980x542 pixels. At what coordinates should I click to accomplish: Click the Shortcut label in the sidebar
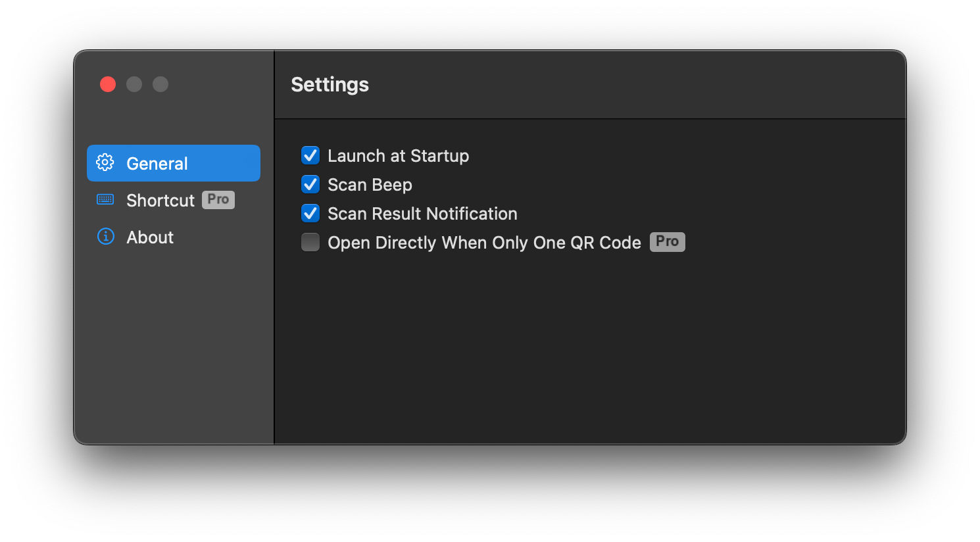(160, 199)
